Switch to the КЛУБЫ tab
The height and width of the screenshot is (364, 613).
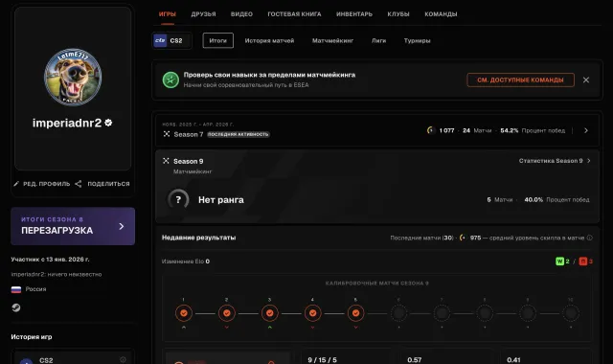(x=398, y=14)
